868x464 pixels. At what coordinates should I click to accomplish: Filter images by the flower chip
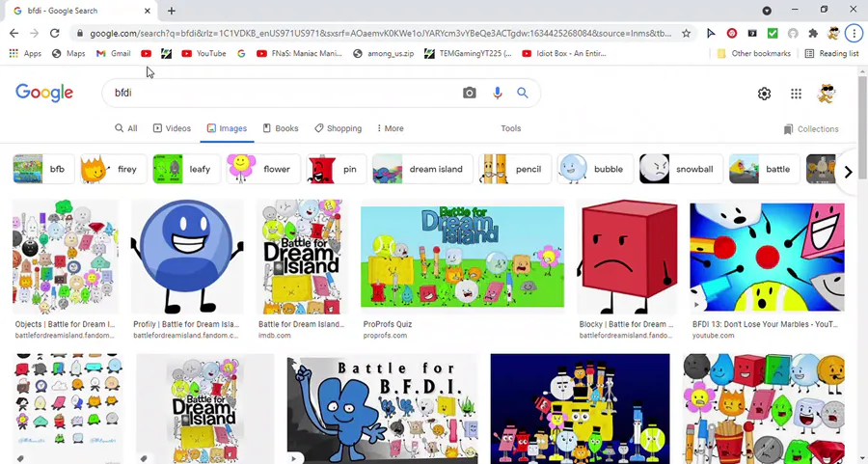point(263,170)
